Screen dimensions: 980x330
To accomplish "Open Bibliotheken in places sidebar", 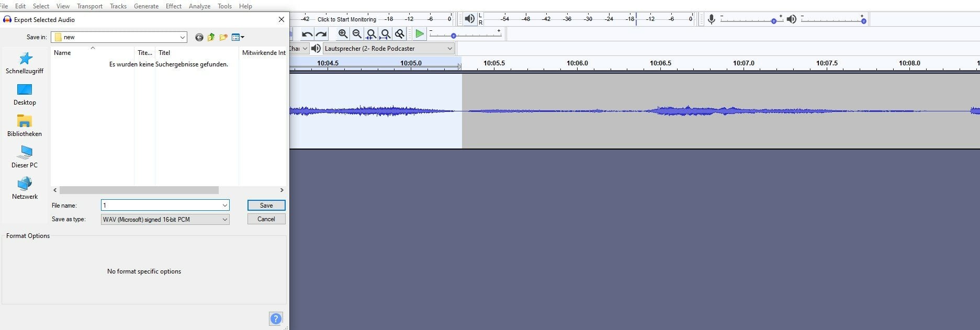I will (x=25, y=126).
